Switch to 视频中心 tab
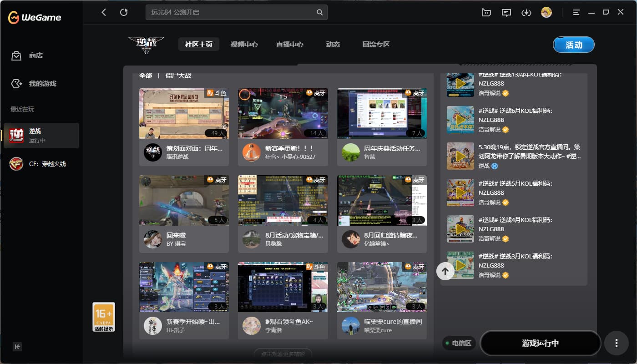The height and width of the screenshot is (364, 637). pos(244,44)
